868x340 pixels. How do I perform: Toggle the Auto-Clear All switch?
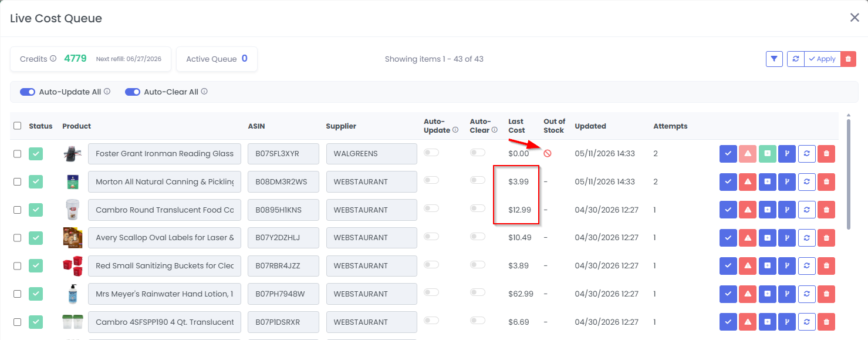tap(133, 92)
